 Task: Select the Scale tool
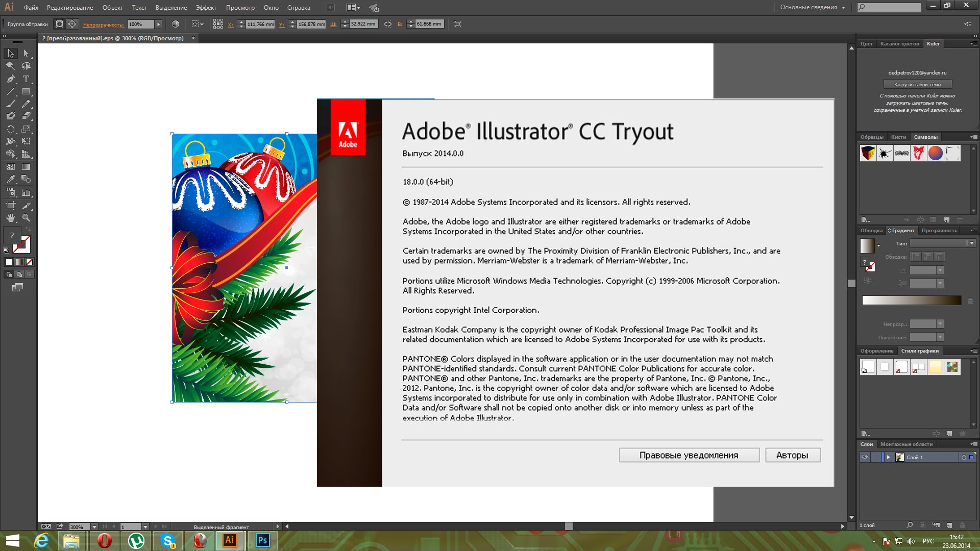pyautogui.click(x=26, y=129)
